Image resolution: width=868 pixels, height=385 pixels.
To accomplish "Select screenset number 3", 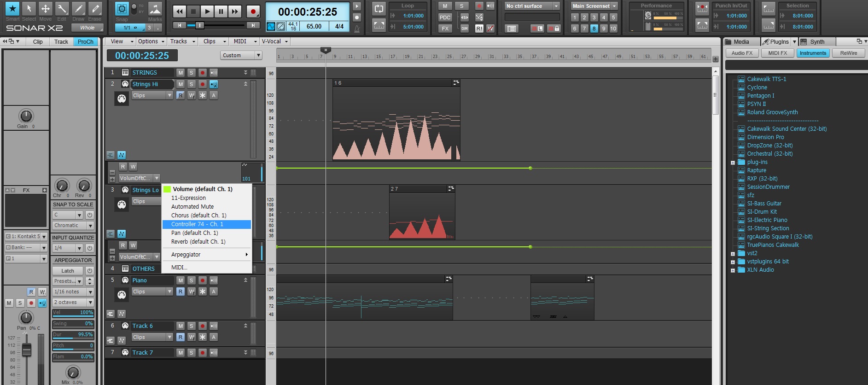I will click(594, 17).
